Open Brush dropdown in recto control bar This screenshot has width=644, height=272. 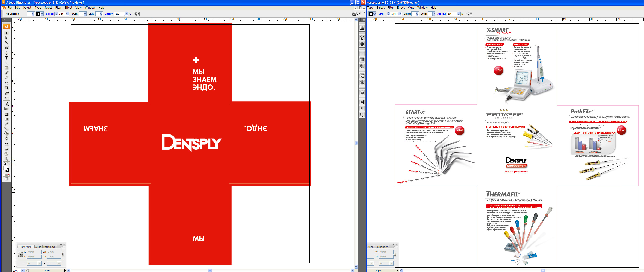coord(85,14)
